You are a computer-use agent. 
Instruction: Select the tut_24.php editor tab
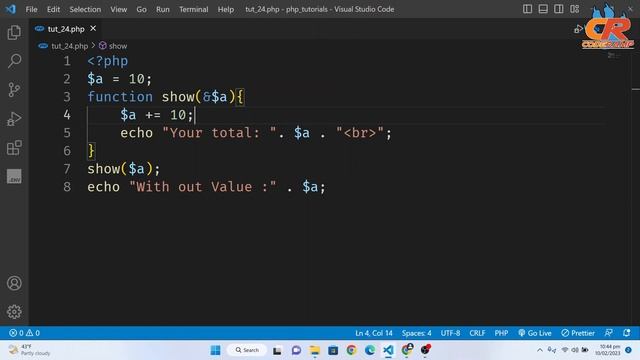click(65, 29)
